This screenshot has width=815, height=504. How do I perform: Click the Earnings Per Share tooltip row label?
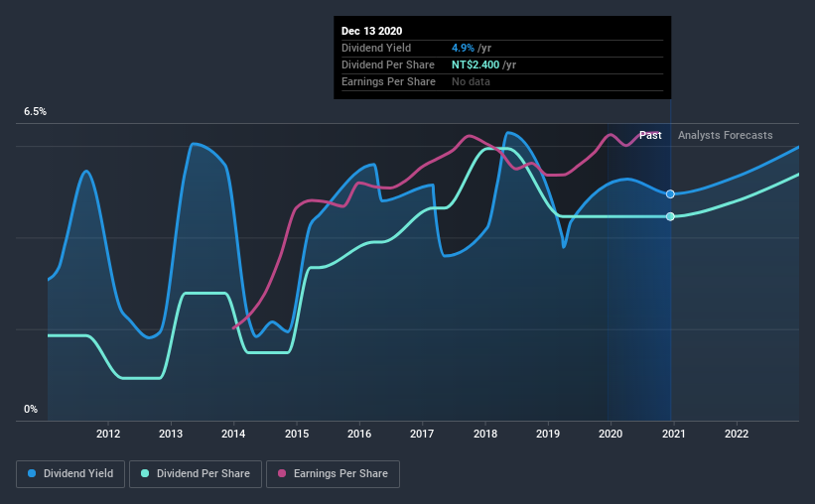(x=388, y=81)
